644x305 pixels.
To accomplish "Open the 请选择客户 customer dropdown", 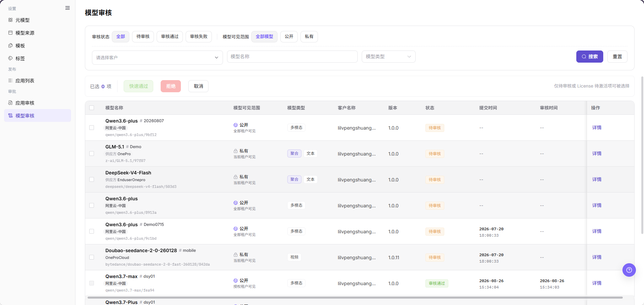I will pyautogui.click(x=157, y=58).
